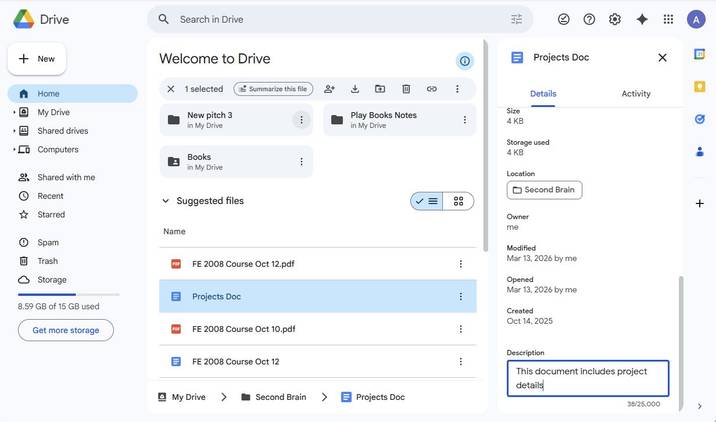Click Get more storage
This screenshot has width=716, height=422.
pos(66,330)
